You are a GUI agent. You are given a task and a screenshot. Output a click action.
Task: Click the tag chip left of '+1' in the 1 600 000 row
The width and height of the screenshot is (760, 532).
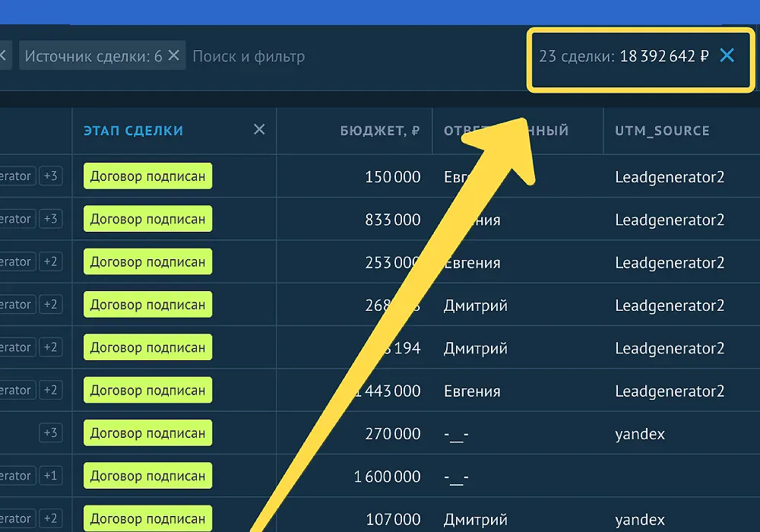pyautogui.click(x=17, y=476)
